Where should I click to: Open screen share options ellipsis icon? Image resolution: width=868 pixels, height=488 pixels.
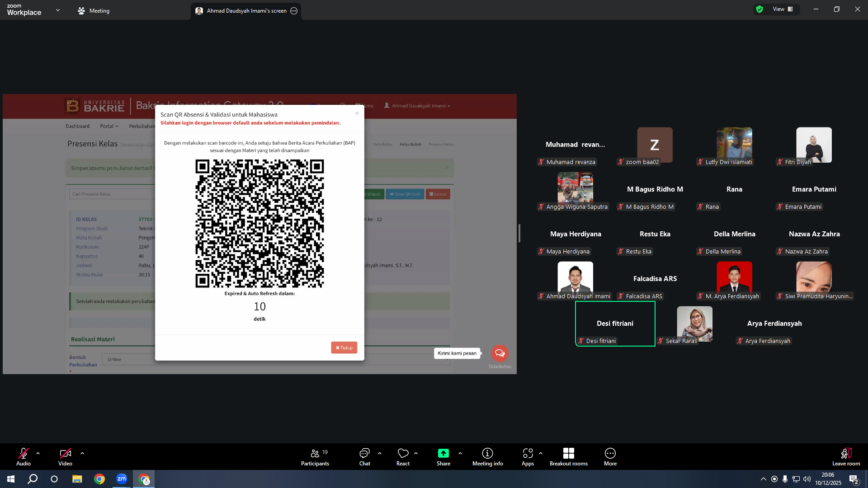[294, 11]
